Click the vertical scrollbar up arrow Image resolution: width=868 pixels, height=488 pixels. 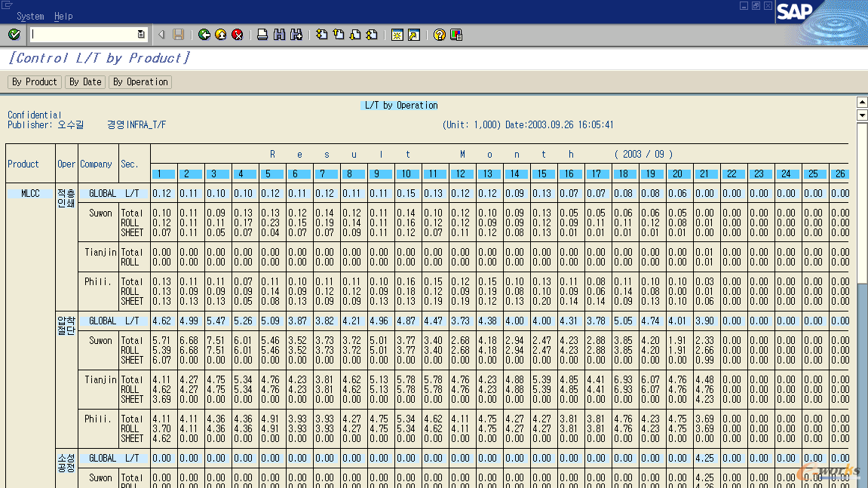(x=862, y=102)
